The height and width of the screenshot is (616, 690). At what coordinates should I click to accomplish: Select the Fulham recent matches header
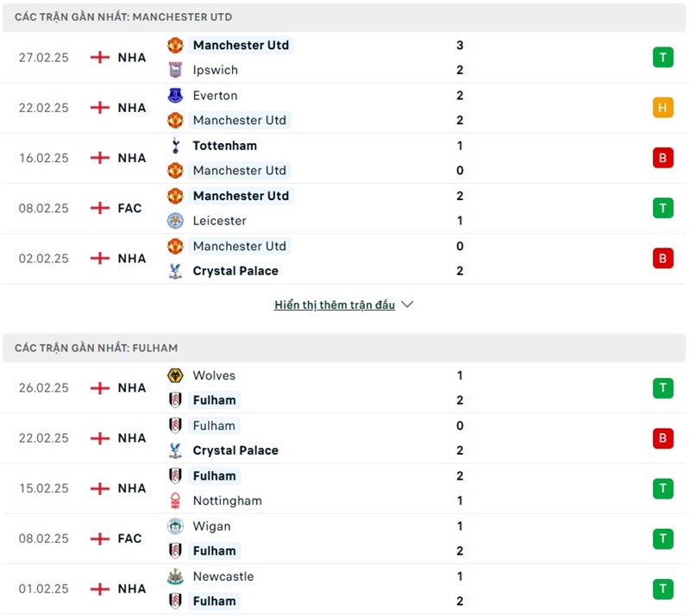(x=97, y=348)
